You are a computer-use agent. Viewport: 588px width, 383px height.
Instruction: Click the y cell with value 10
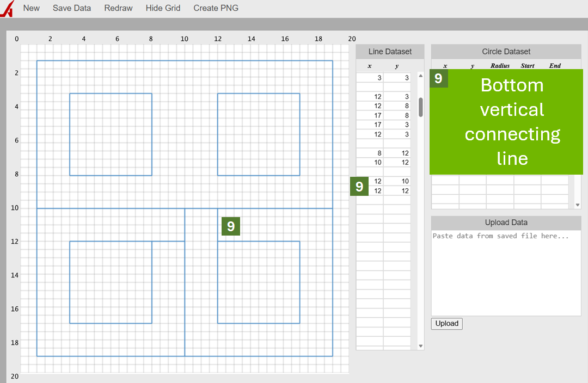tap(397, 181)
